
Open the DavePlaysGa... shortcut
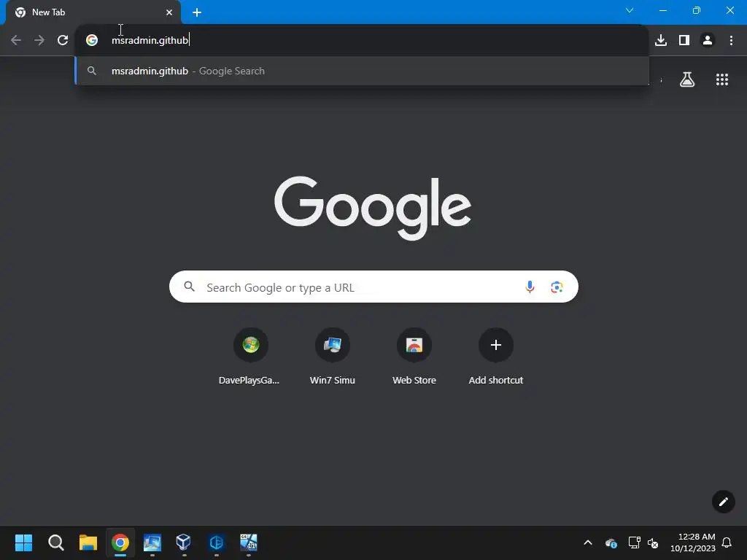pos(251,357)
